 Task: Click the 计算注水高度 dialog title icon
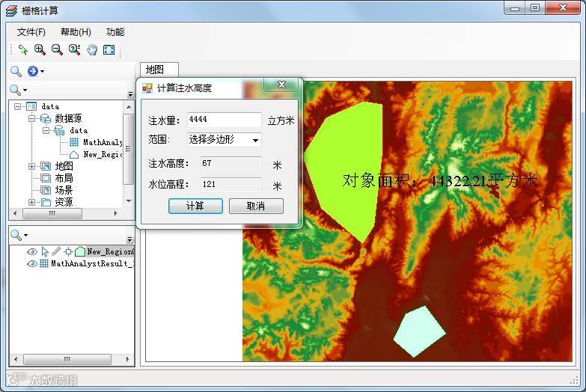tap(147, 88)
